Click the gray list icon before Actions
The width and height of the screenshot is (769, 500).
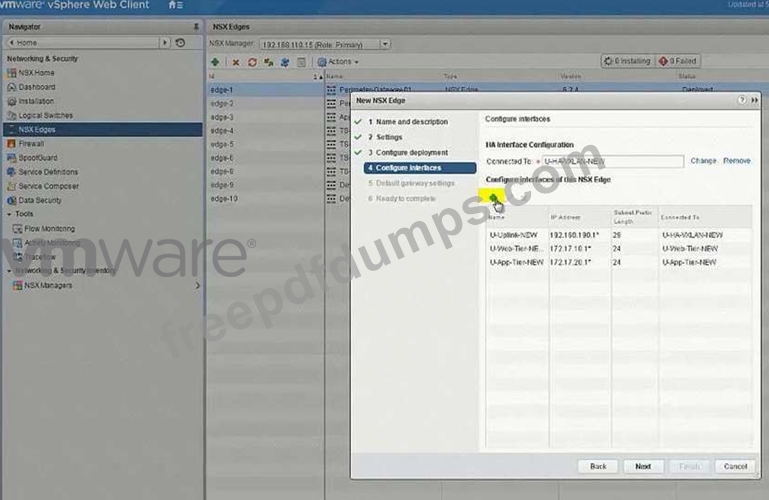[x=302, y=62]
